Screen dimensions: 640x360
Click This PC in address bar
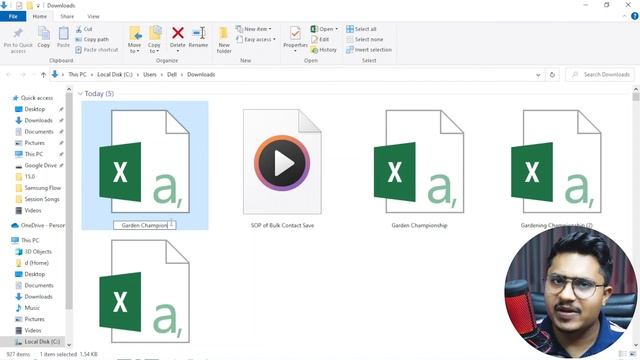(77, 74)
